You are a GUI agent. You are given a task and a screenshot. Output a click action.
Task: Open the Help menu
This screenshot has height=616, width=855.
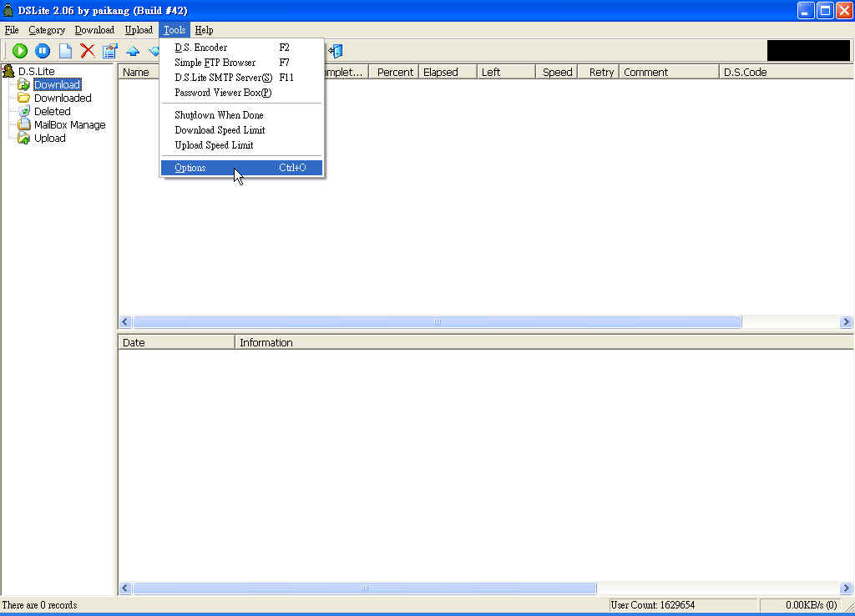[x=204, y=30]
